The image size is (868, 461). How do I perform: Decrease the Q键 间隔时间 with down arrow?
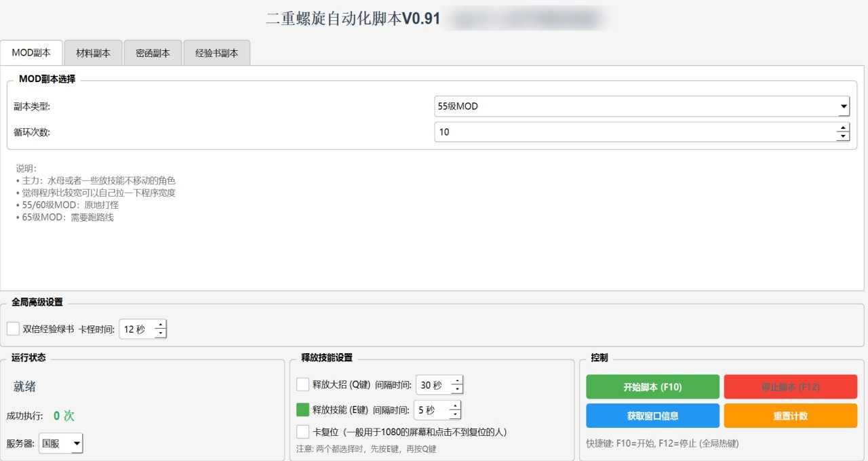pos(457,390)
